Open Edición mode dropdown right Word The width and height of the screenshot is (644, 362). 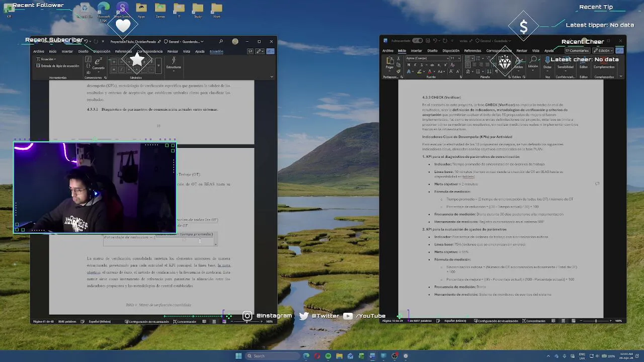pos(603,51)
